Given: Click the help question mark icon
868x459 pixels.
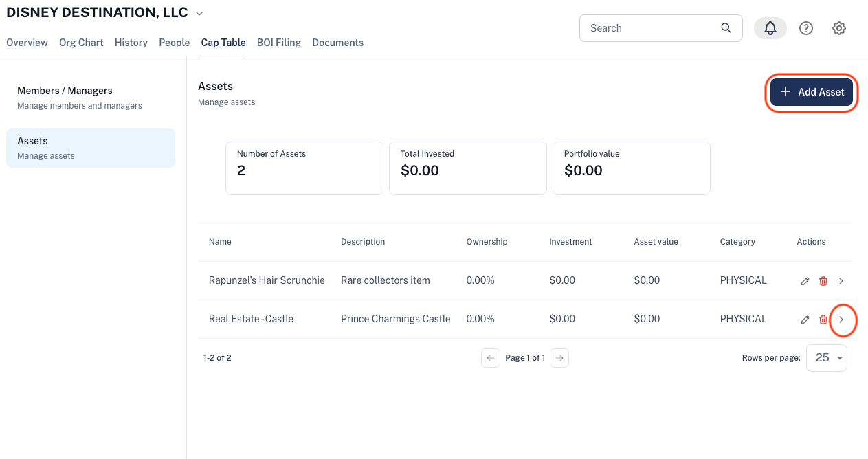Looking at the screenshot, I should [x=806, y=28].
